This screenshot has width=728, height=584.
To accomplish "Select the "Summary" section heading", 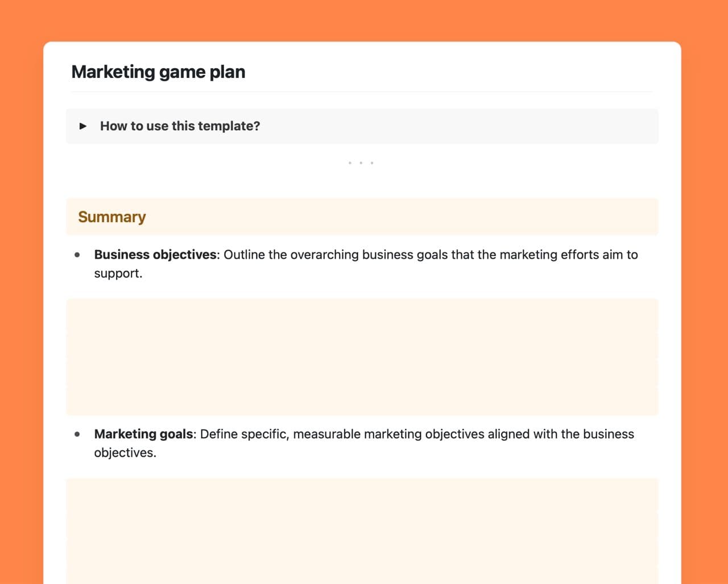I will point(112,217).
